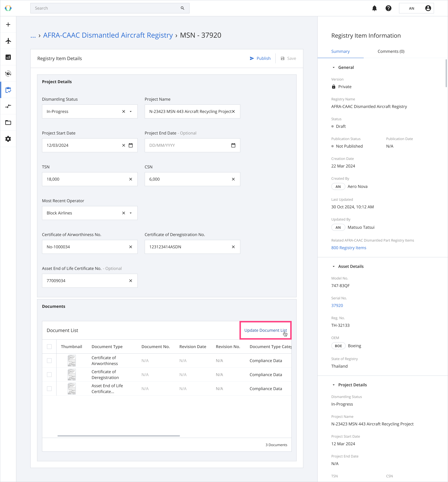Collapse the Asset Details section
This screenshot has height=482, width=448.
tap(334, 267)
